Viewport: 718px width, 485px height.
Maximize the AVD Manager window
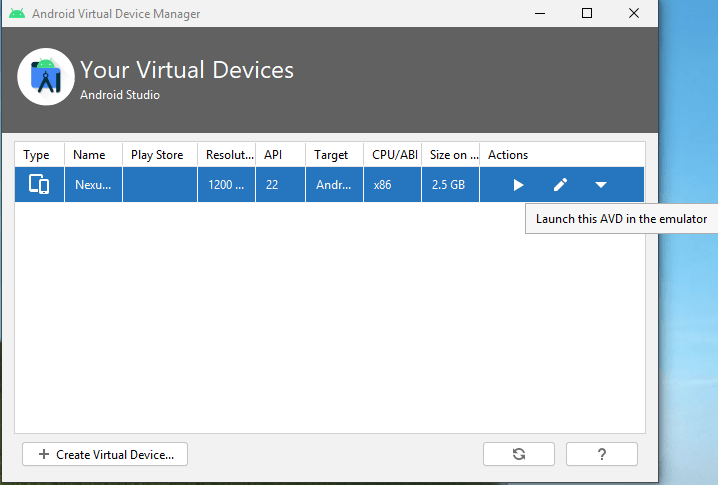pos(587,13)
